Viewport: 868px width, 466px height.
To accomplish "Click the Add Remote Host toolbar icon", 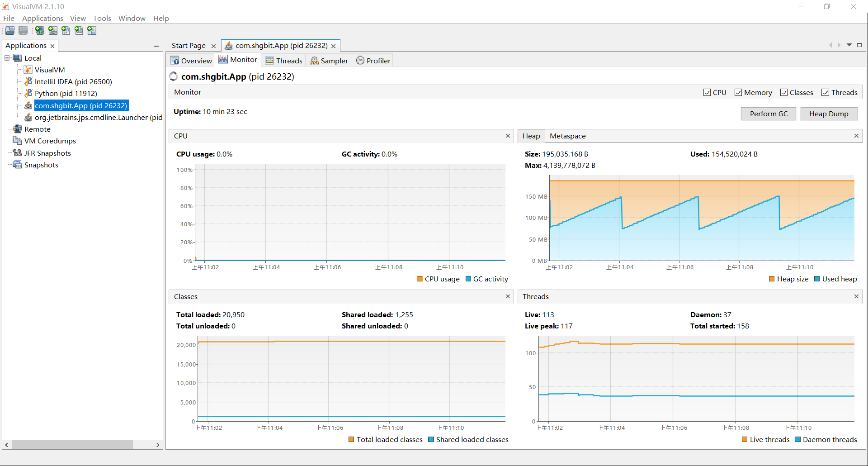I will point(40,31).
